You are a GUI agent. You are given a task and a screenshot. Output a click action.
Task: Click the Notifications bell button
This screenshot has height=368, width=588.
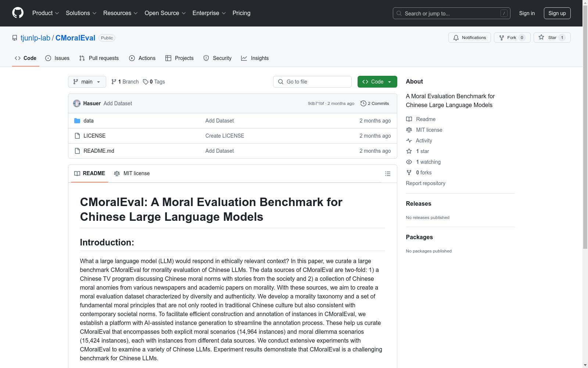pos(469,38)
